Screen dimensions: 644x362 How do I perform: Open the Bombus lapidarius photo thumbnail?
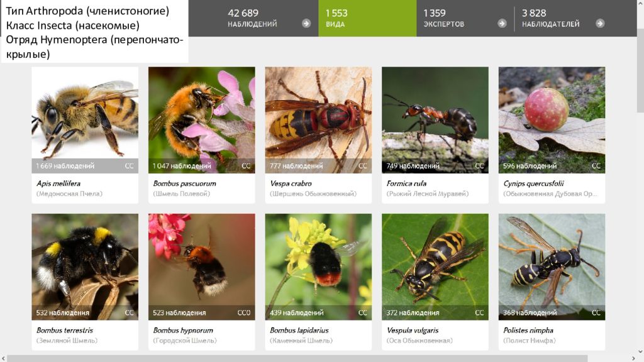[x=318, y=266]
